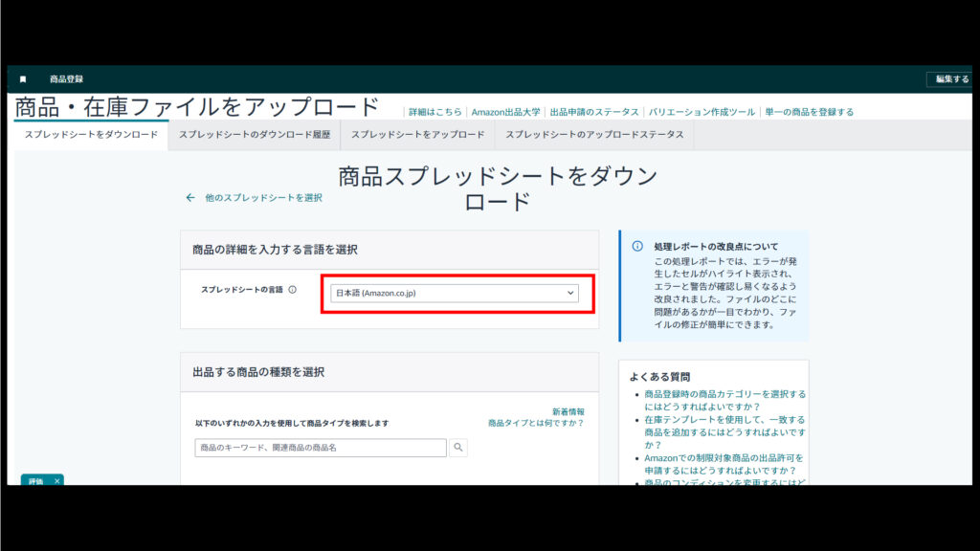Open スプレッドシートのアップロードステータス tab

click(x=594, y=134)
